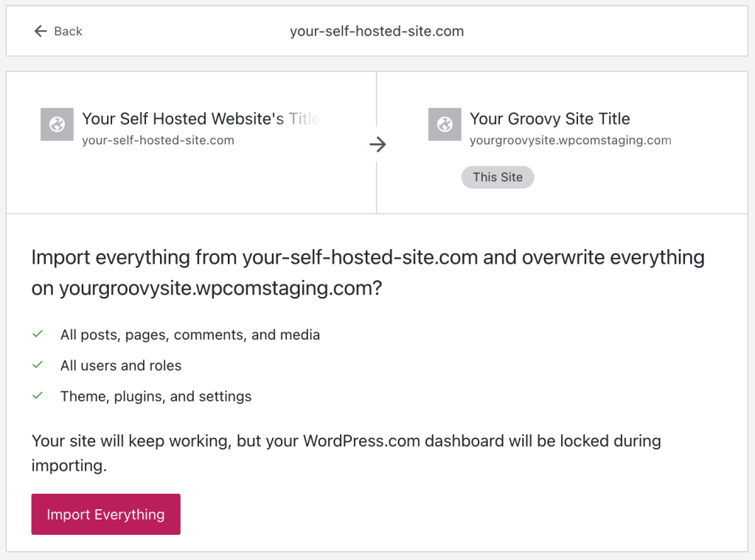Click the import confirmation question heading
Image resolution: width=755 pixels, height=560 pixels.
pyautogui.click(x=368, y=273)
